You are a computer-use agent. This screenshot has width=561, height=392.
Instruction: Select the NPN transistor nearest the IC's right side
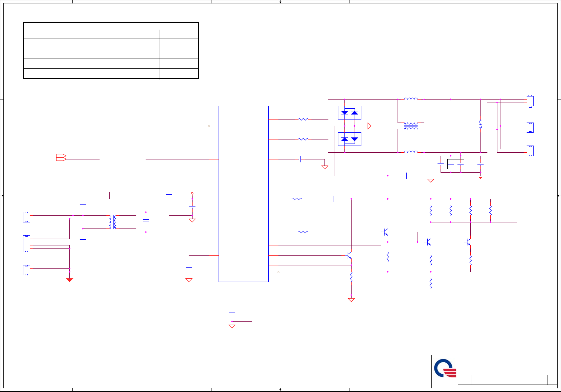(x=350, y=255)
